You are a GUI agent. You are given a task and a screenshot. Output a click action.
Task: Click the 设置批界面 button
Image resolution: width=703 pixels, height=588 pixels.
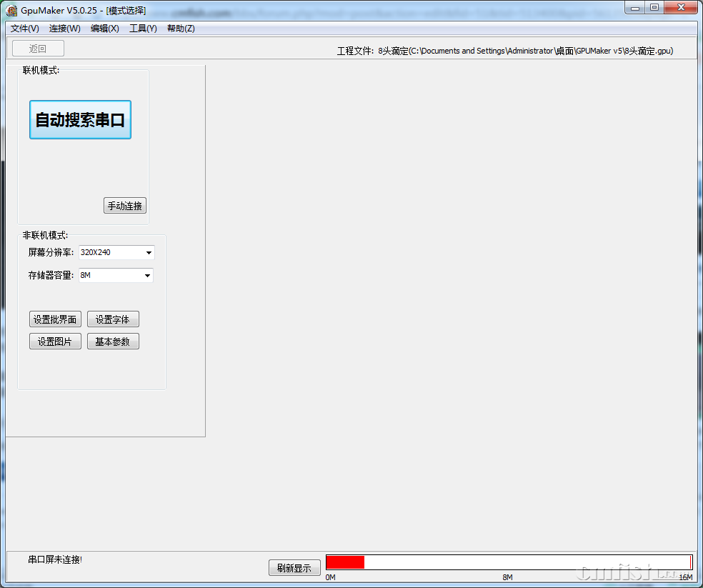coord(55,319)
